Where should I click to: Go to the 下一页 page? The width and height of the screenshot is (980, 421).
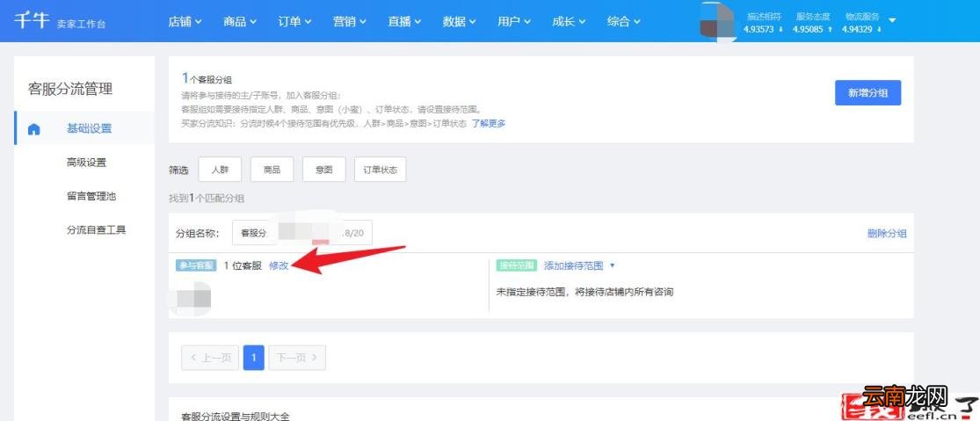coord(297,358)
